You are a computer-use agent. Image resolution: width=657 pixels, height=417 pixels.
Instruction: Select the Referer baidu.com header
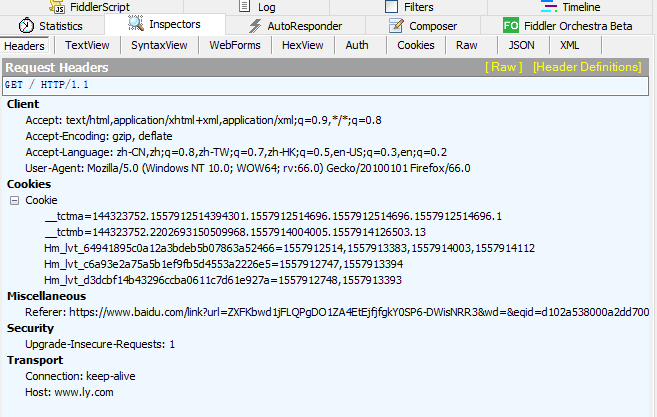[x=337, y=313]
